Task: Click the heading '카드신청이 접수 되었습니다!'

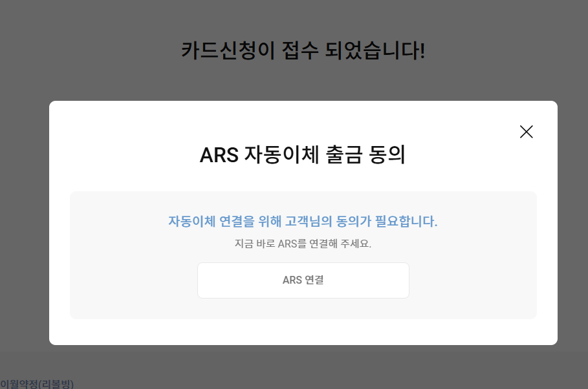Action: point(303,50)
